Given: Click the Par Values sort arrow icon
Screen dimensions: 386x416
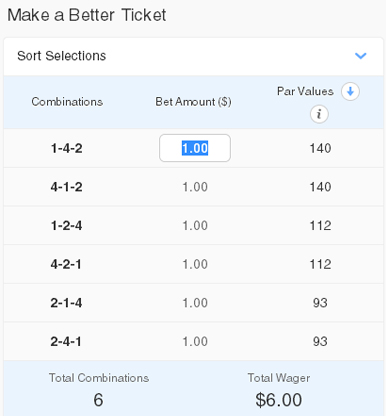Looking at the screenshot, I should (350, 91).
